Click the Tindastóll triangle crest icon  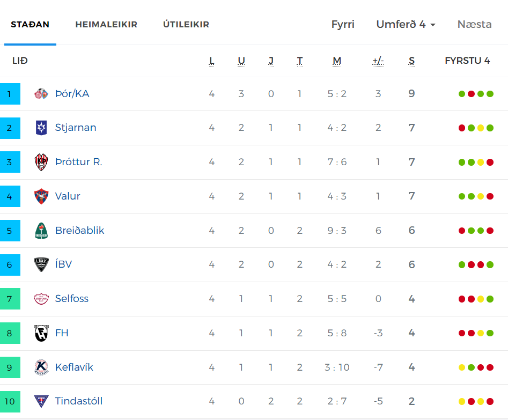41,401
